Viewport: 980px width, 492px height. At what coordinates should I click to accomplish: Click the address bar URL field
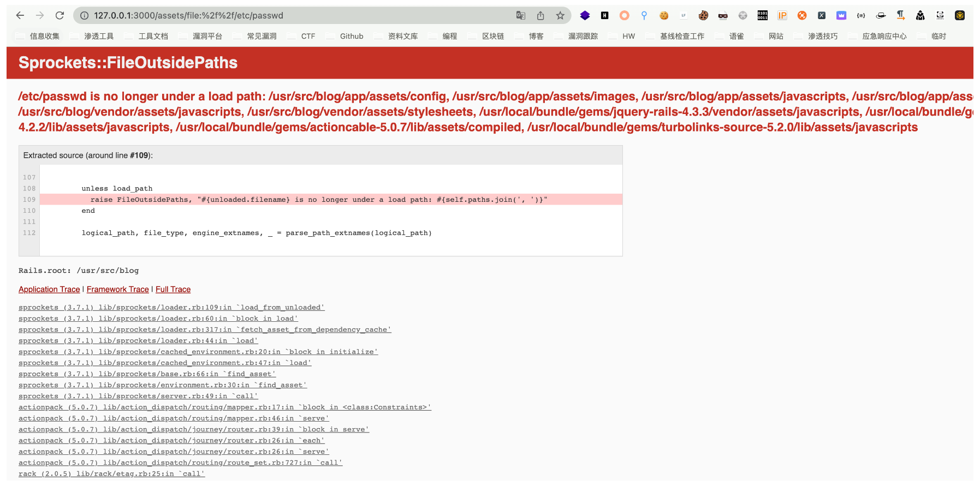(295, 16)
